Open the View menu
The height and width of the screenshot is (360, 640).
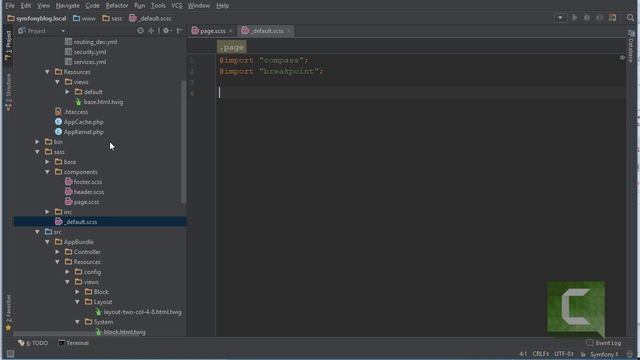pos(43,6)
